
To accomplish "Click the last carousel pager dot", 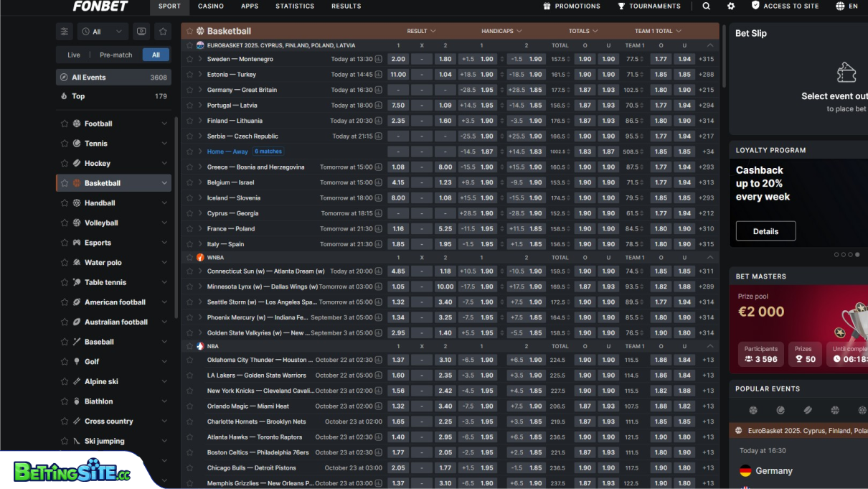I will click(857, 254).
